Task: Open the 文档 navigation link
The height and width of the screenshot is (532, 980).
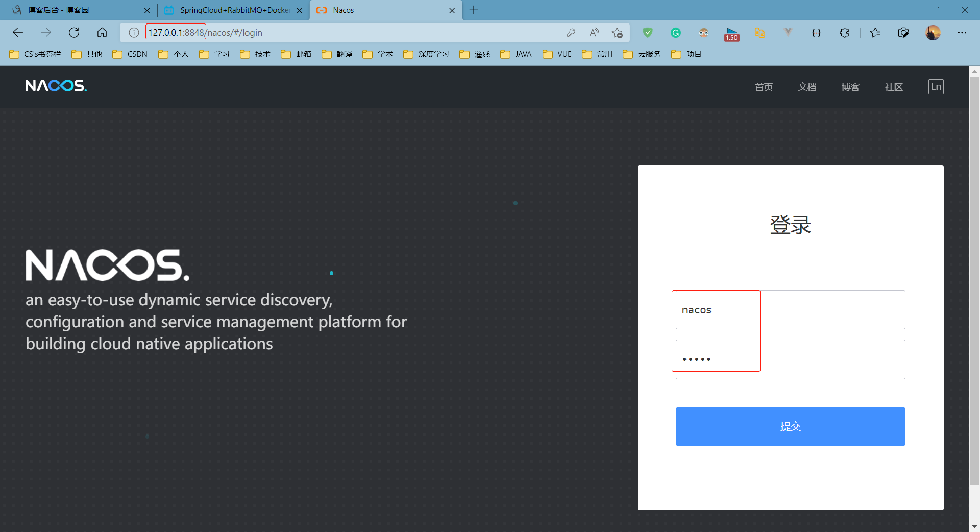Action: pos(807,87)
